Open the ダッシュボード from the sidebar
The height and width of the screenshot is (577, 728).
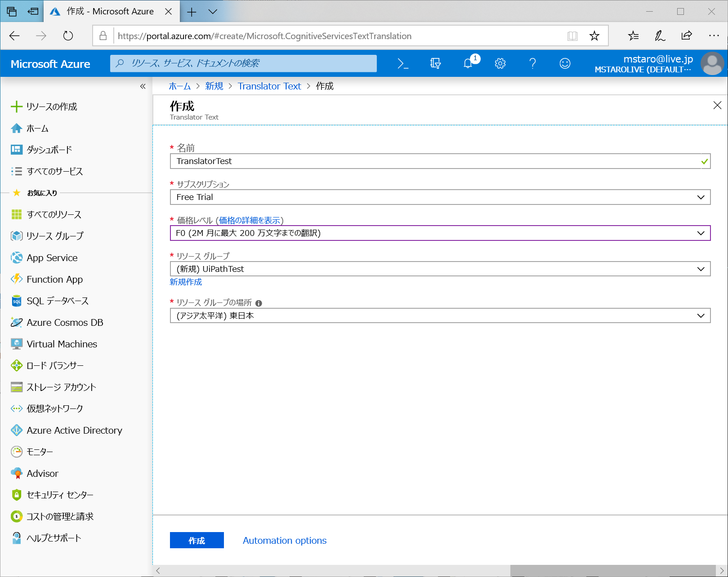(x=49, y=150)
